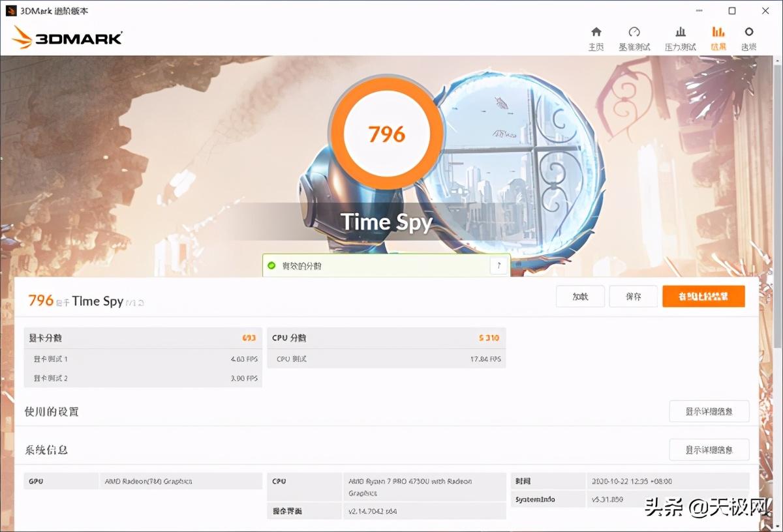Screen dimensions: 783x532
Task: Click Graphics test 1 FPS row
Action: 143,359
